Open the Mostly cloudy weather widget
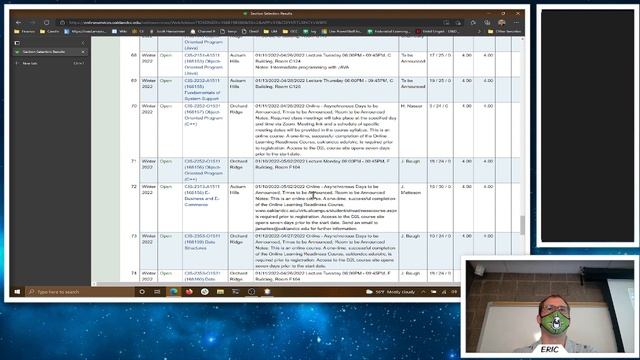Viewport: 640px width, 360px height. pos(391,291)
